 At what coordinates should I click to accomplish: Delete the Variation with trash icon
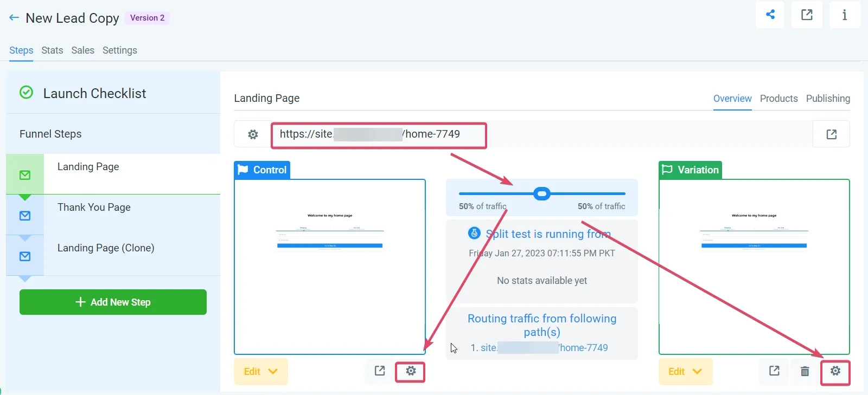805,372
